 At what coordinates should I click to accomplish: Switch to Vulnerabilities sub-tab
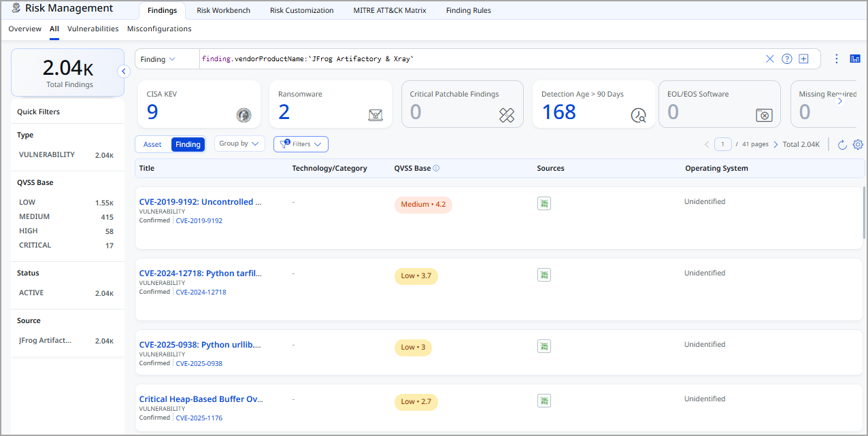click(93, 29)
